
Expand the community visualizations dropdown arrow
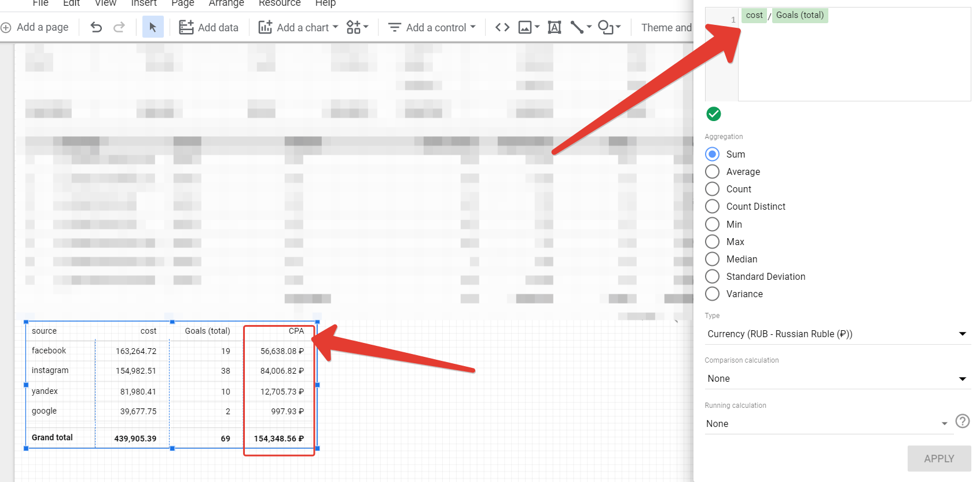tap(366, 27)
